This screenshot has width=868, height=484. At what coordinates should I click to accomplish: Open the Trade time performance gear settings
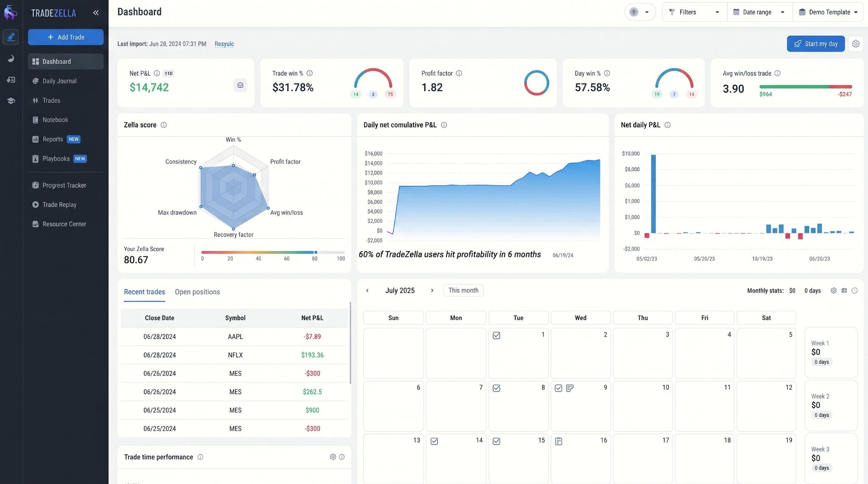click(333, 457)
